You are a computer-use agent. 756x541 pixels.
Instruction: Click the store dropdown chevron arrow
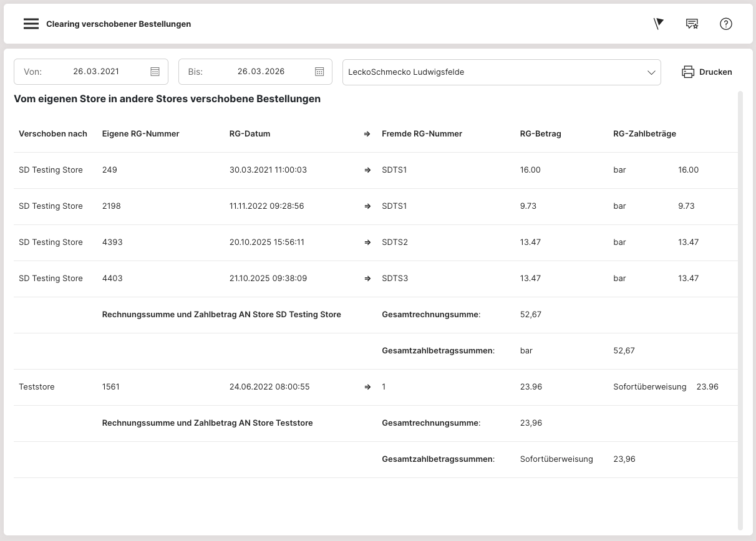click(x=651, y=72)
